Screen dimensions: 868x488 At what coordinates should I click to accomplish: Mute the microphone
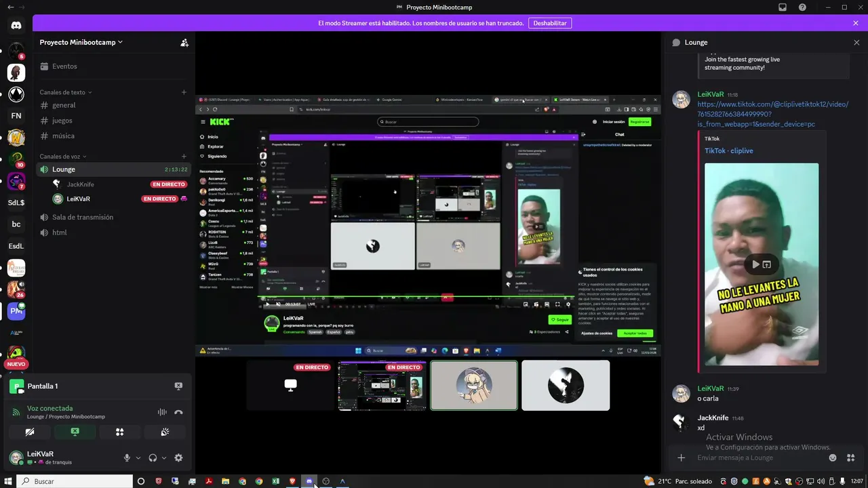[127, 457]
